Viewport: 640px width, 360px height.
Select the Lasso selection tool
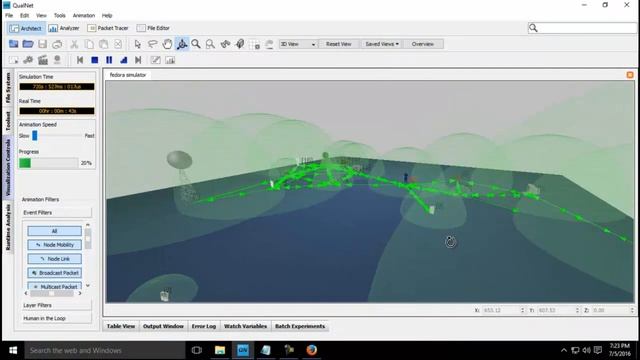[x=152, y=44]
